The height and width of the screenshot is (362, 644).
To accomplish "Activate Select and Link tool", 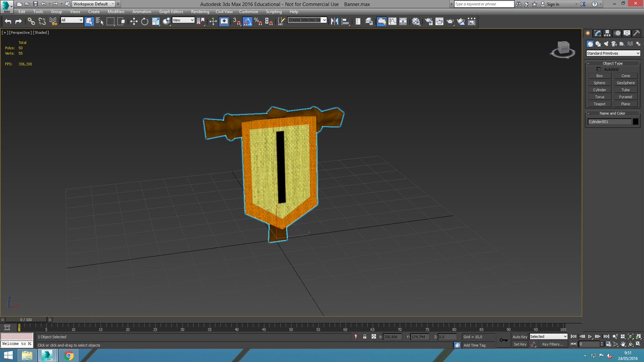I will pyautogui.click(x=31, y=21).
